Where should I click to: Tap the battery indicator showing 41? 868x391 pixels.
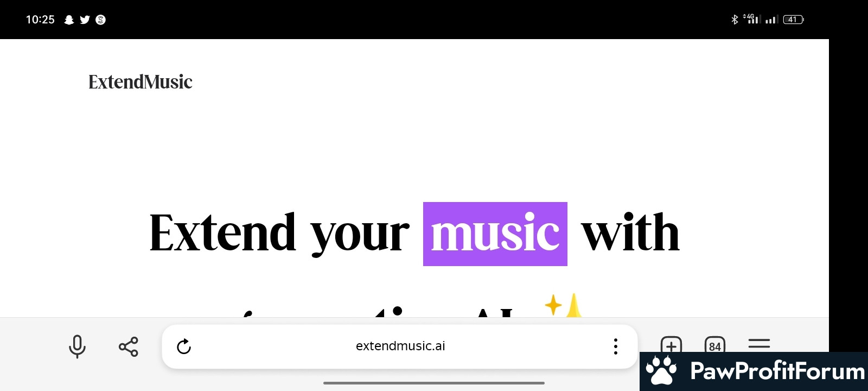(793, 20)
